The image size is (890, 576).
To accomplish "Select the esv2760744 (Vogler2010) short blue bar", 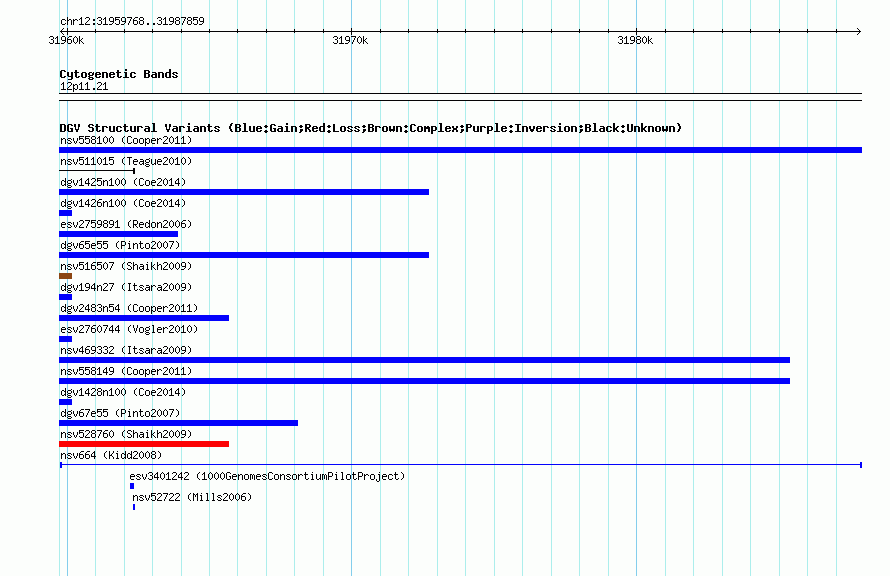I will tap(65, 339).
